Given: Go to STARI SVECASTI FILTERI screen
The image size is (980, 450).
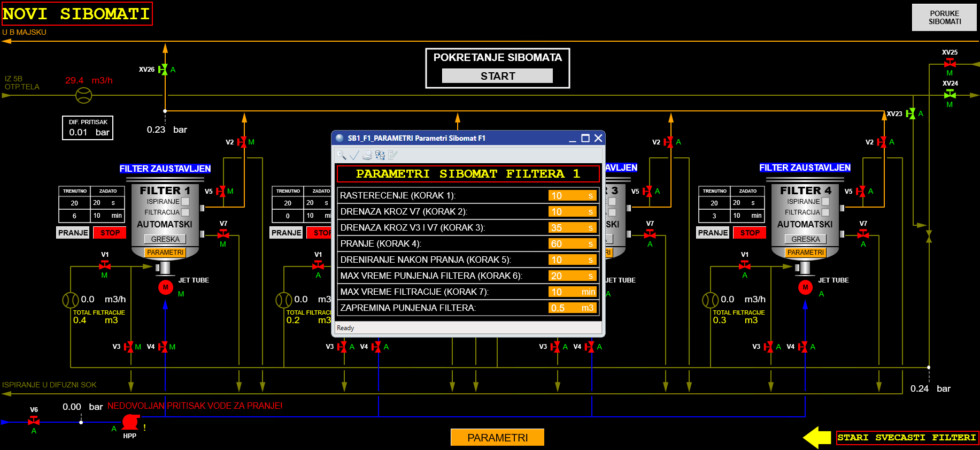Looking at the screenshot, I should coord(907,438).
